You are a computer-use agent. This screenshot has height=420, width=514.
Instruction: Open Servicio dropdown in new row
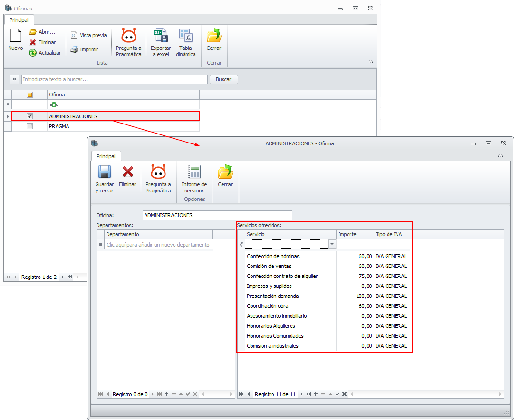click(x=332, y=244)
